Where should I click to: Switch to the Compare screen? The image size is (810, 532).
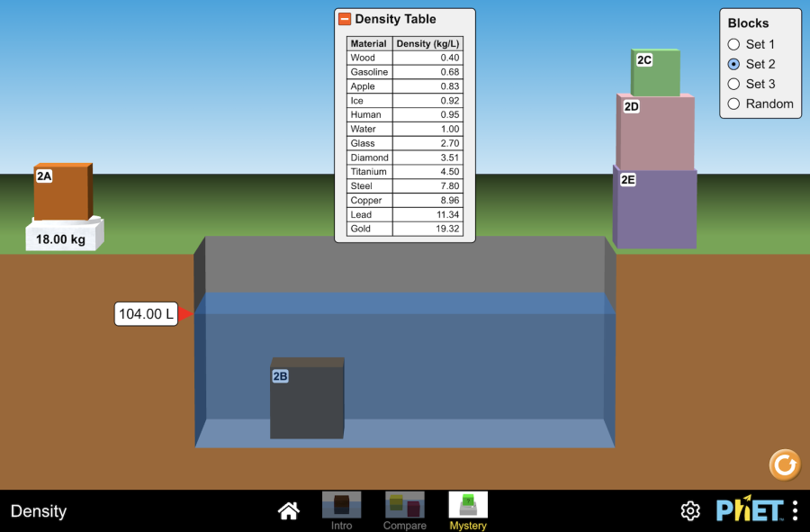click(x=404, y=510)
